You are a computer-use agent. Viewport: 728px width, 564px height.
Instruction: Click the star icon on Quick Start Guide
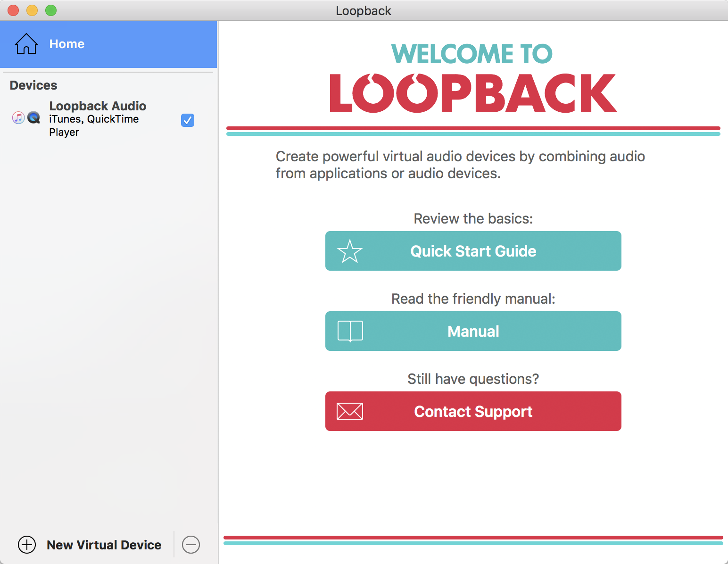coord(349,251)
